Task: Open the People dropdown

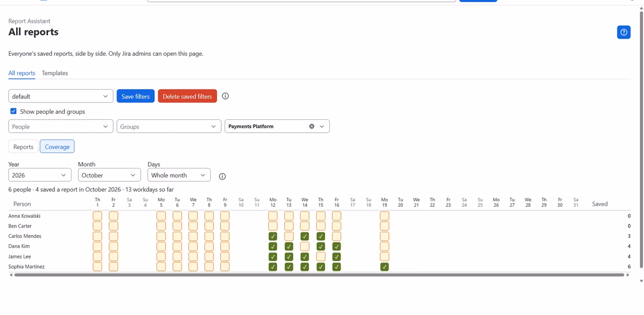Action: [x=61, y=126]
